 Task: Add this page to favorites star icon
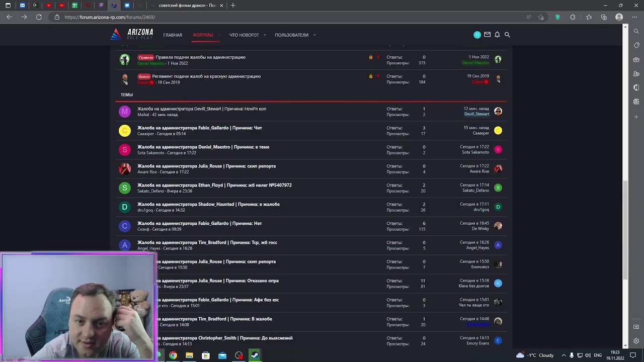541,17
